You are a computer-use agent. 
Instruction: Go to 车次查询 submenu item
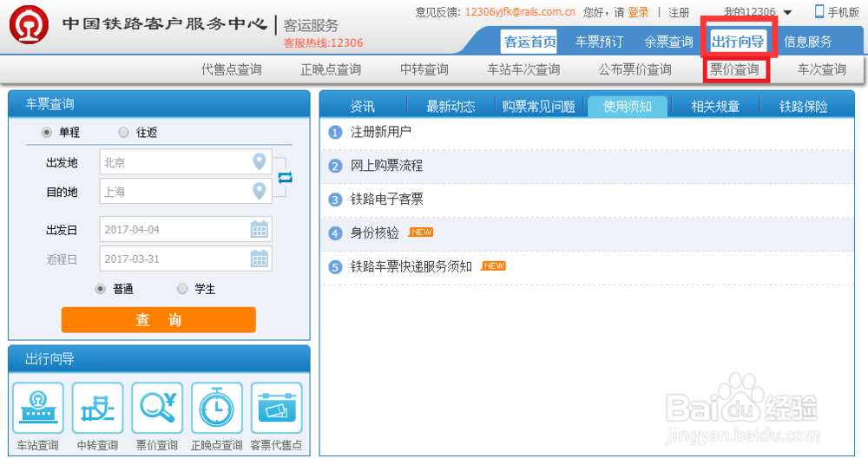821,69
